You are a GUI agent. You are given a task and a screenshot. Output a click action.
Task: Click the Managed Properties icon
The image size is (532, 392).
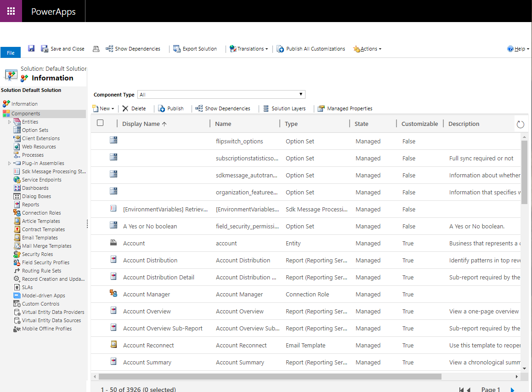point(321,108)
